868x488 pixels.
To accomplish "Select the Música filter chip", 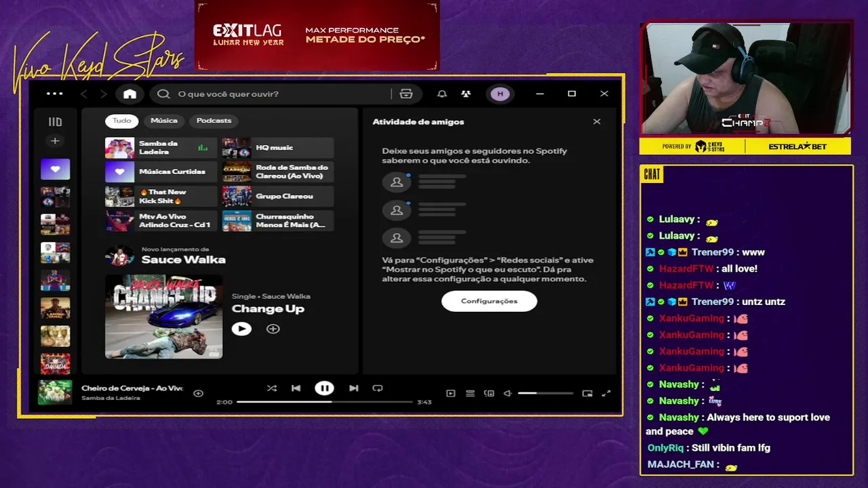I will point(164,121).
